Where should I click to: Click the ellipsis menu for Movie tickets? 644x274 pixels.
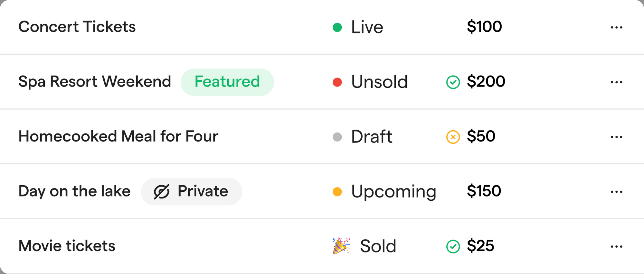point(616,247)
